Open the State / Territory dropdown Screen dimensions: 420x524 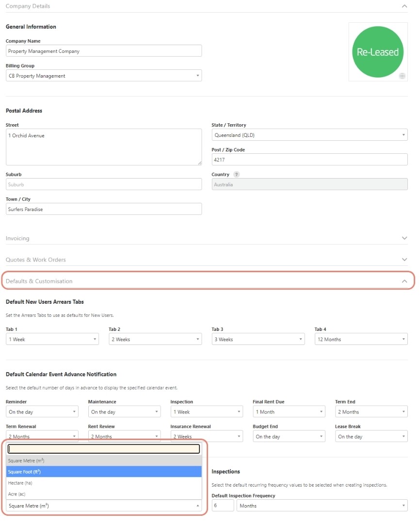click(309, 135)
